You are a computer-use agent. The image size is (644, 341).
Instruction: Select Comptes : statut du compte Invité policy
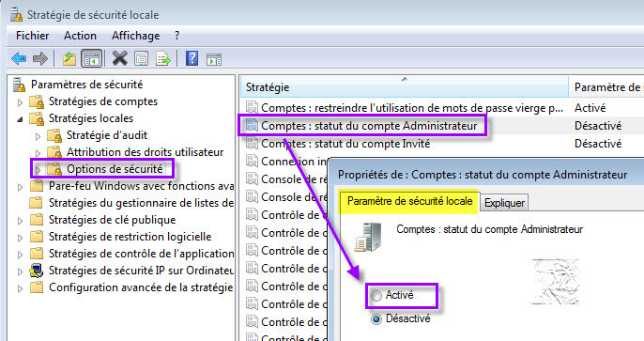tap(345, 144)
